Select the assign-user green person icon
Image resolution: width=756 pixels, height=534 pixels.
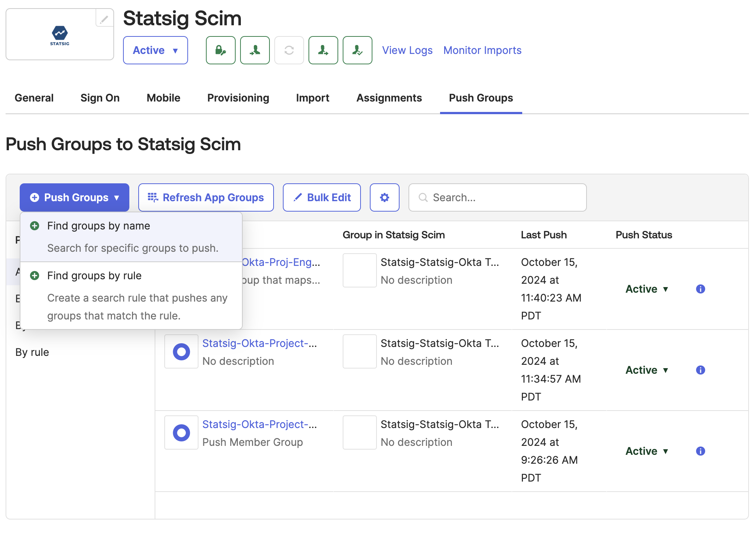[x=255, y=50]
